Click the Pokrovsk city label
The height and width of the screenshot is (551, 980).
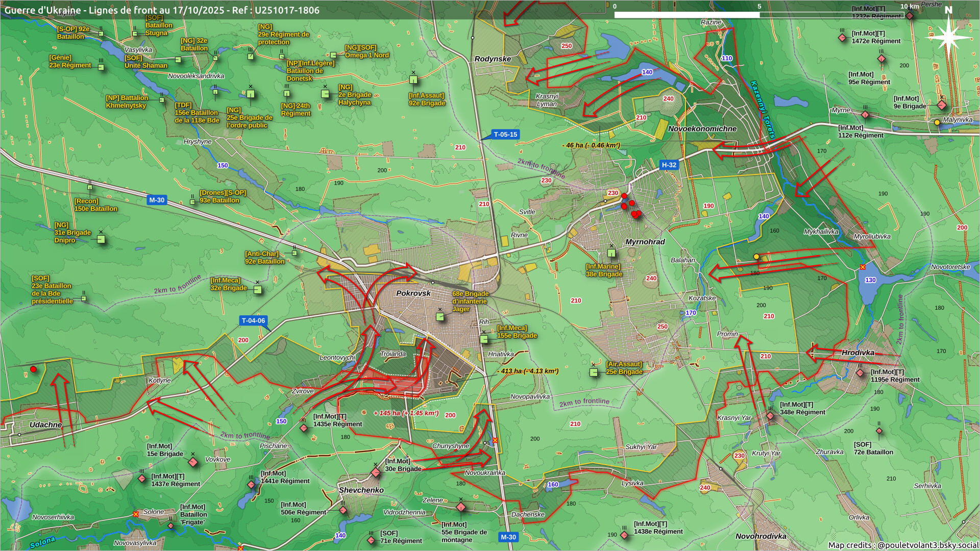tap(413, 293)
